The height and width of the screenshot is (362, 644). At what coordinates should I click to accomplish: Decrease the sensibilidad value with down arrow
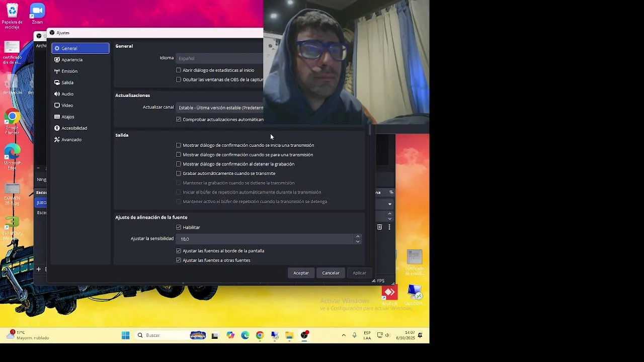pyautogui.click(x=358, y=242)
